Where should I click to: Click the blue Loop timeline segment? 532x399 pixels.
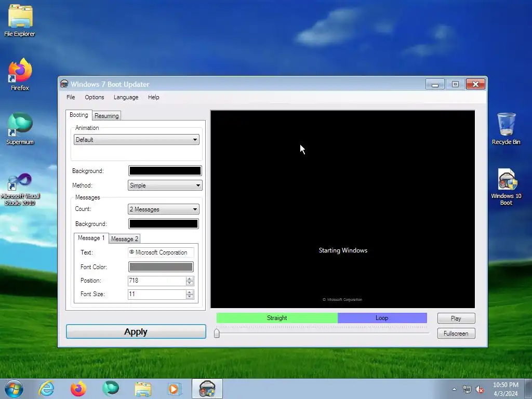pos(382,318)
